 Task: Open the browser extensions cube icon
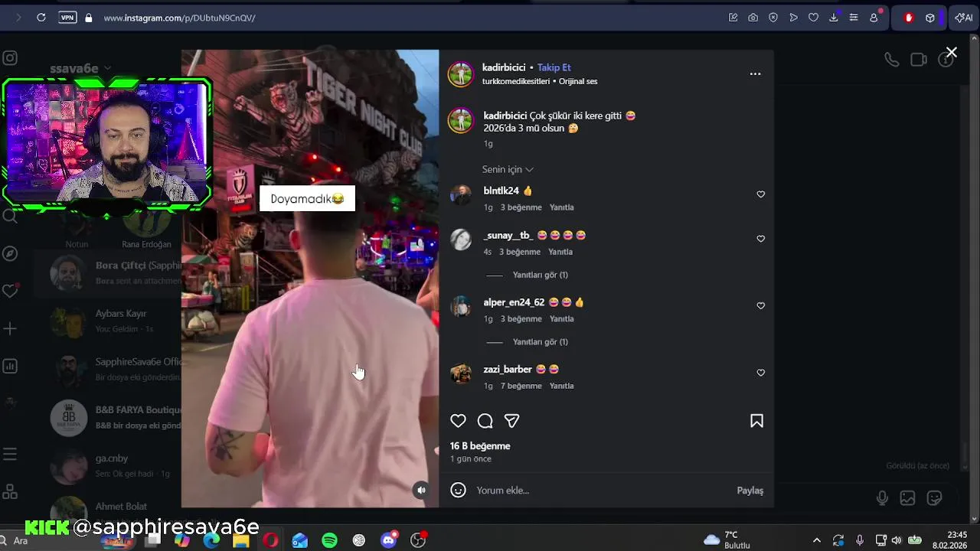click(x=930, y=18)
